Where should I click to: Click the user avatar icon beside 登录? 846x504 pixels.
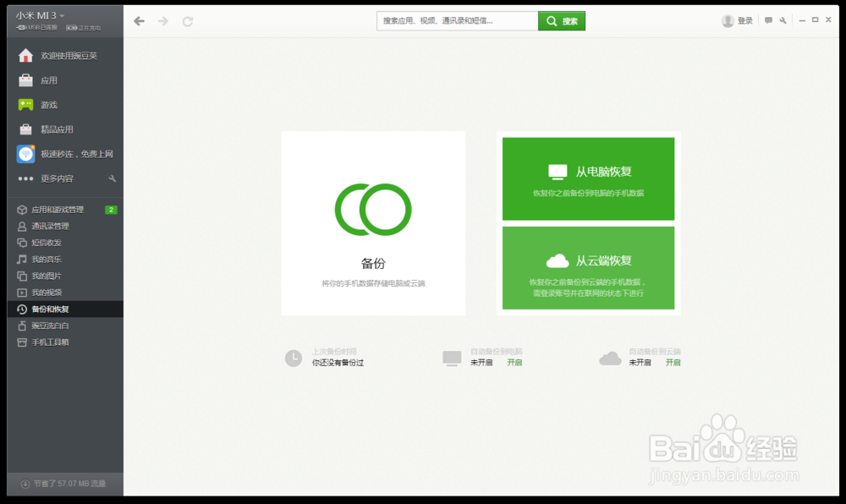[728, 20]
